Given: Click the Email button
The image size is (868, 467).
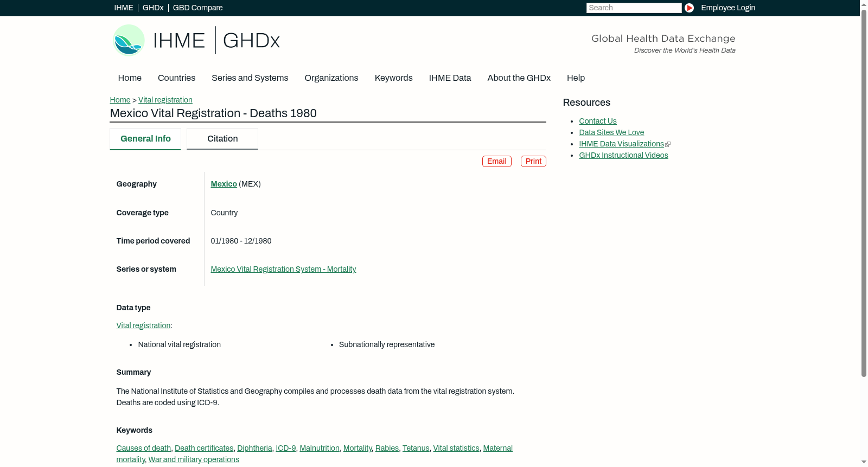Looking at the screenshot, I should click(497, 161).
